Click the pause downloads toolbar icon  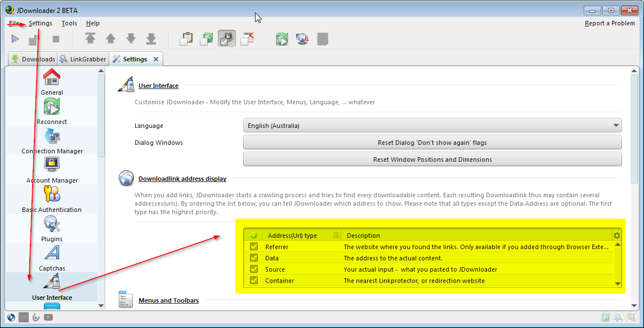click(x=33, y=39)
